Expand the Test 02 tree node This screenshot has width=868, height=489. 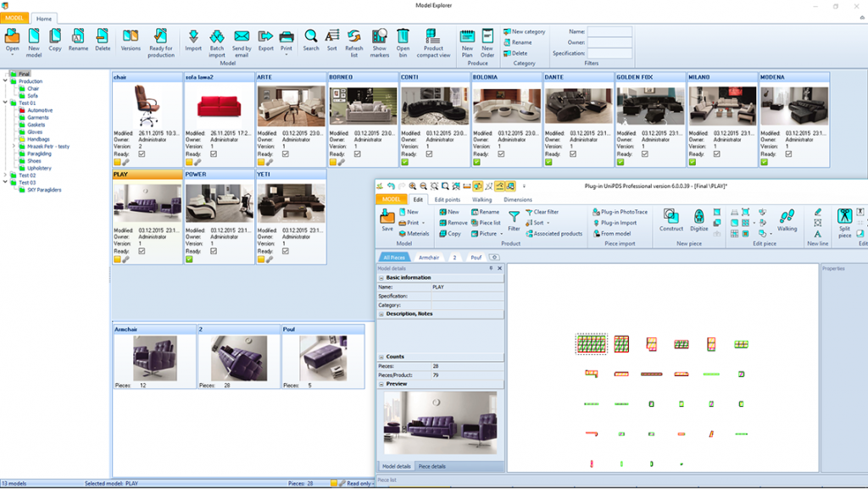[6, 175]
